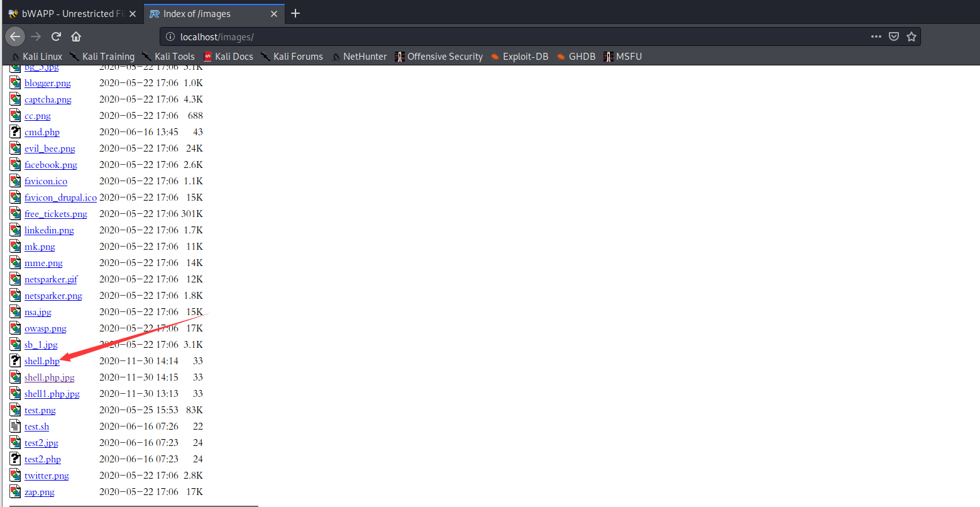This screenshot has width=980, height=507.
Task: Bookmark this page with star icon
Action: (911, 36)
